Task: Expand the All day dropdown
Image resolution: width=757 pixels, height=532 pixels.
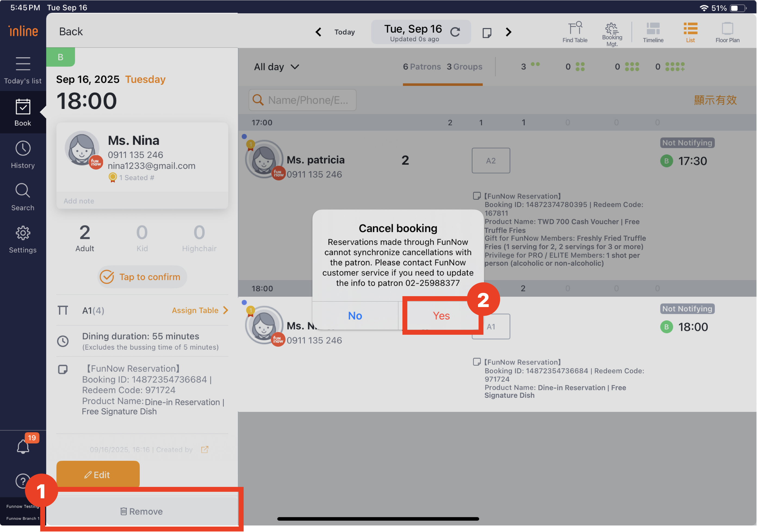Action: pyautogui.click(x=276, y=67)
